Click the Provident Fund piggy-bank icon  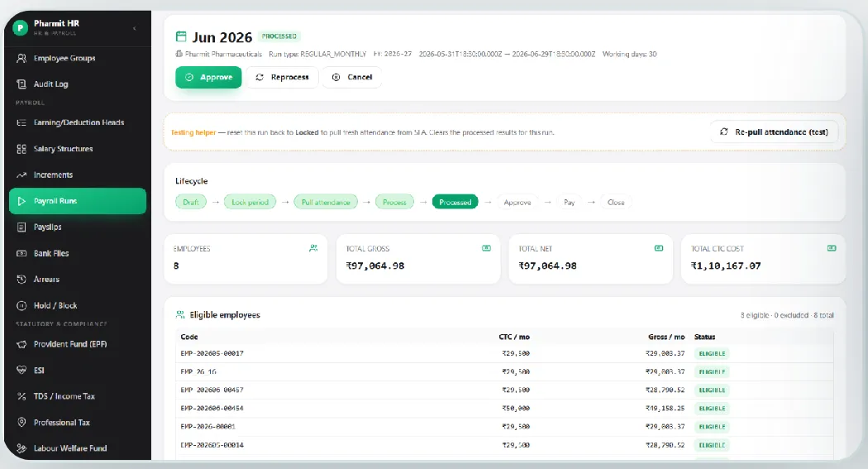(21, 344)
